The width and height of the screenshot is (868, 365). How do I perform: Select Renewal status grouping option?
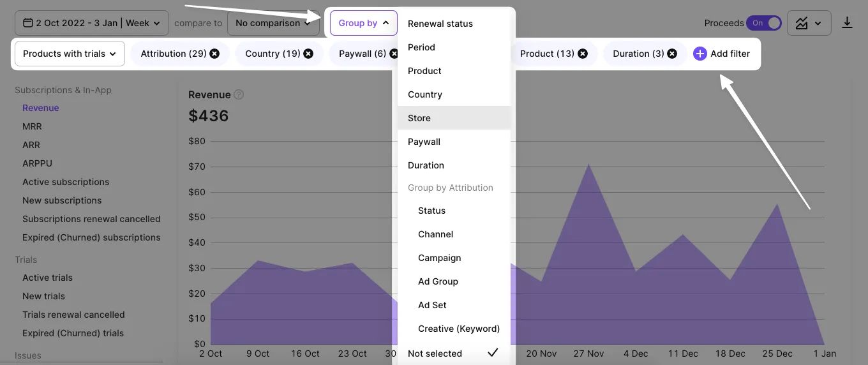click(440, 24)
